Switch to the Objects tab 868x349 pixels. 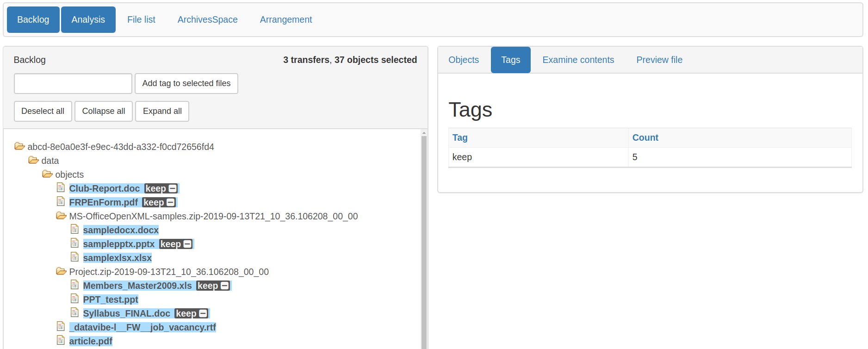pyautogui.click(x=463, y=60)
